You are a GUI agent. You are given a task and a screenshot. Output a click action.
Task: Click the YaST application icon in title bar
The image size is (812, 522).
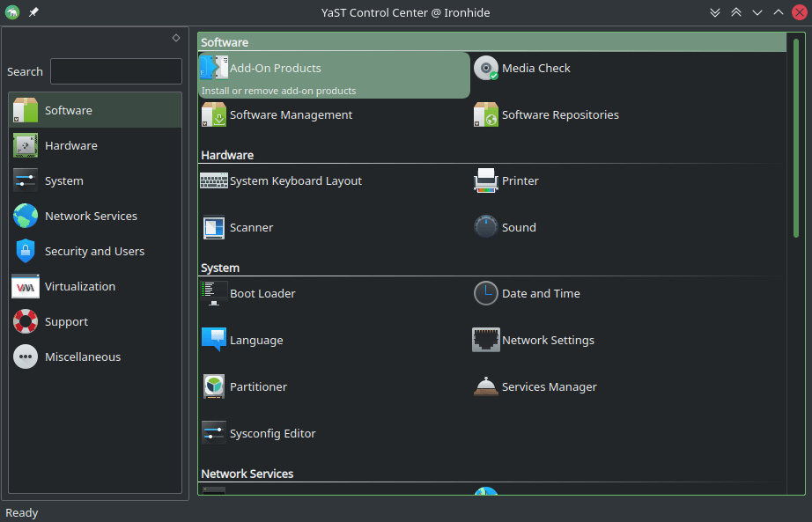(12, 12)
